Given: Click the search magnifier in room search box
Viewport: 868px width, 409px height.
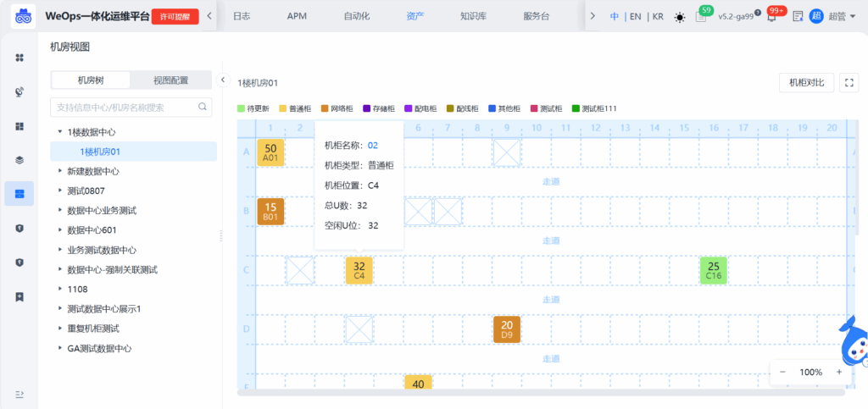Looking at the screenshot, I should pos(203,107).
